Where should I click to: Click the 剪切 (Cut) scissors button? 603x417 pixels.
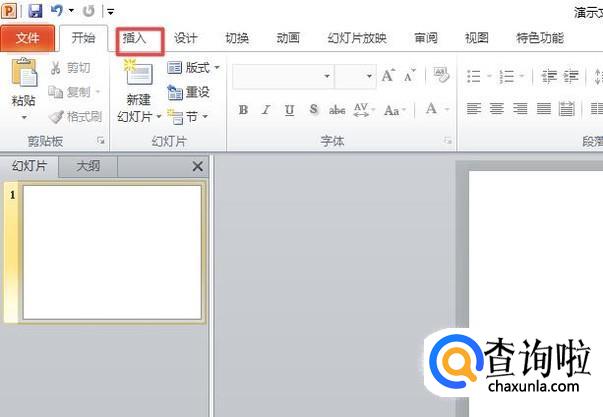pyautogui.click(x=70, y=68)
